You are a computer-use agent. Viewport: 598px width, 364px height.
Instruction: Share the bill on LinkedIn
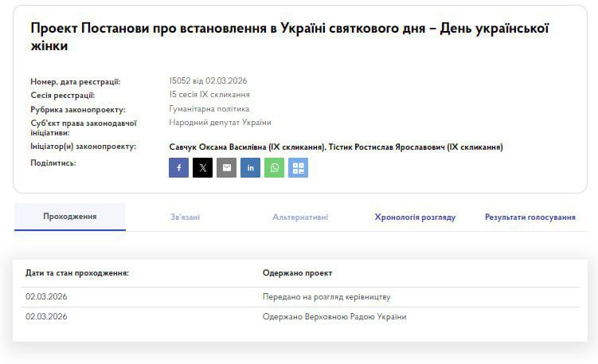pyautogui.click(x=251, y=168)
